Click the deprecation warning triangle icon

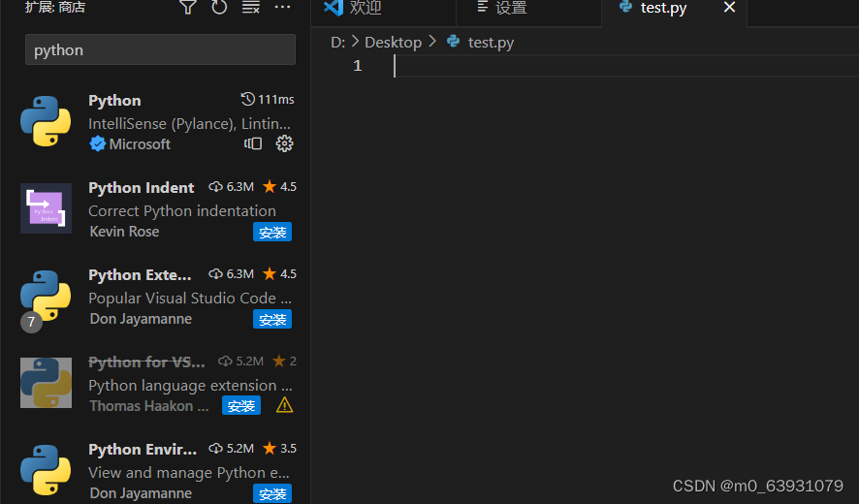[284, 405]
